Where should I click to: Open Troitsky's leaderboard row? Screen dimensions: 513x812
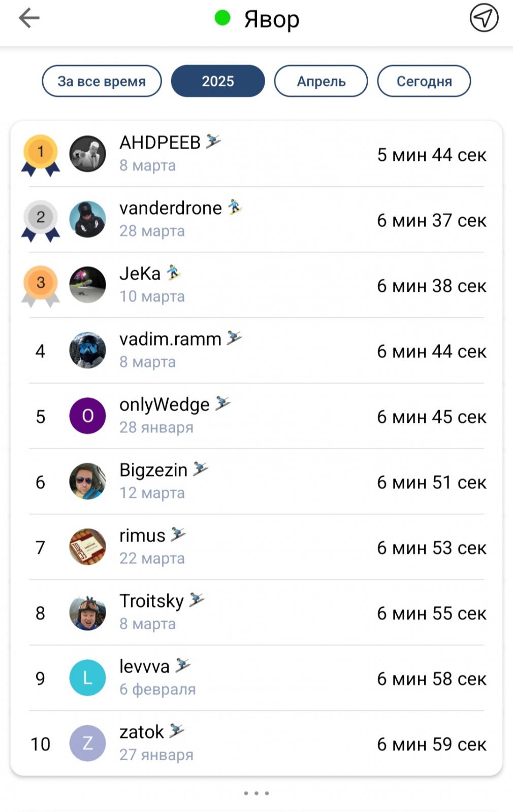point(256,612)
